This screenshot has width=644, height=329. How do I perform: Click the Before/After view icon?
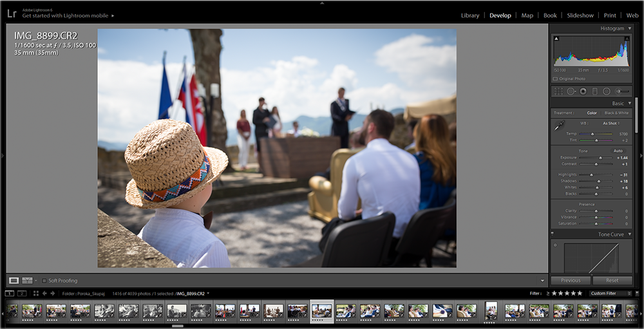pos(27,281)
